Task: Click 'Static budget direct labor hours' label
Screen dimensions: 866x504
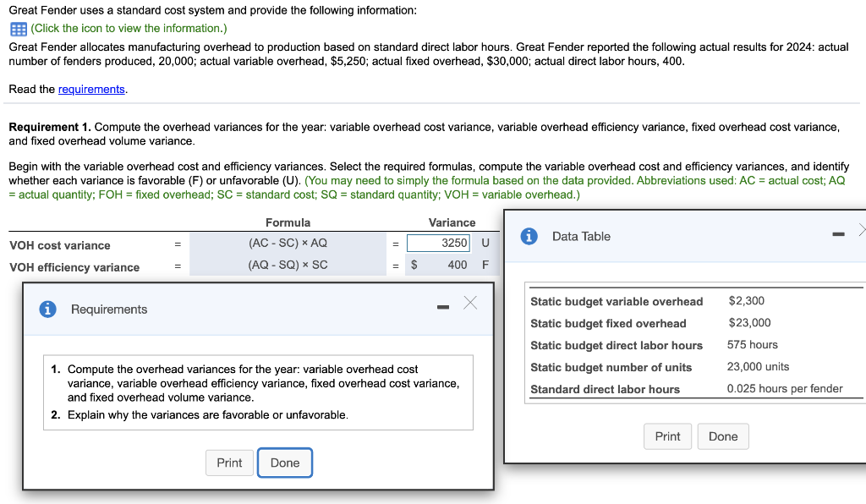Action: [617, 346]
